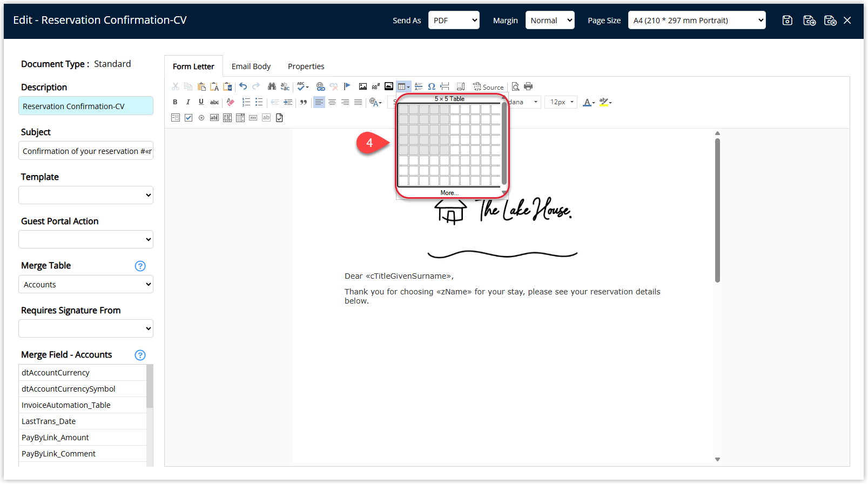868x484 pixels.
Task: Open the Send As PDF dropdown
Action: [454, 21]
